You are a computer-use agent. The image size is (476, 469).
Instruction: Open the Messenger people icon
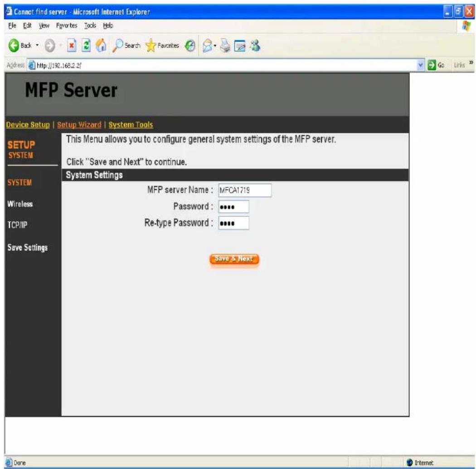[x=255, y=45]
